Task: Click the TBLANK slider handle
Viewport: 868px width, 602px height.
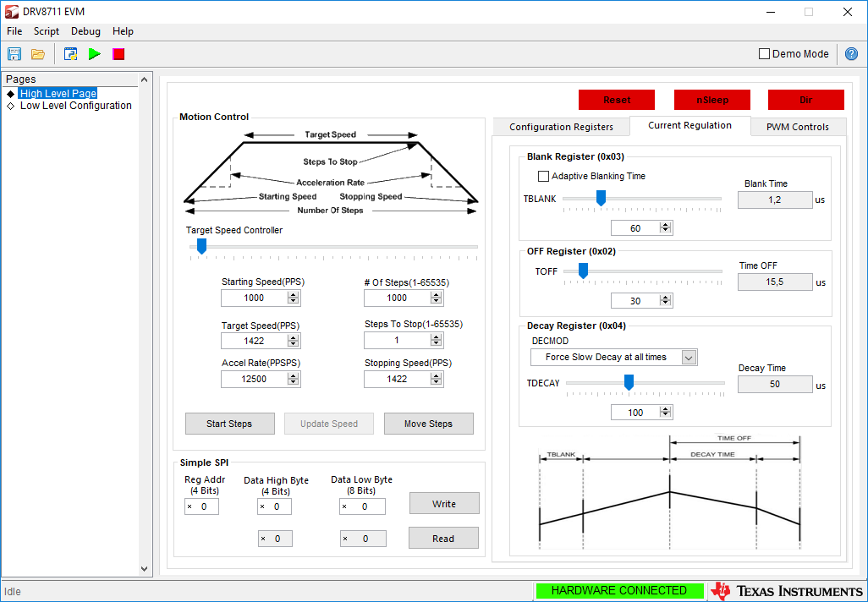Action: (601, 198)
